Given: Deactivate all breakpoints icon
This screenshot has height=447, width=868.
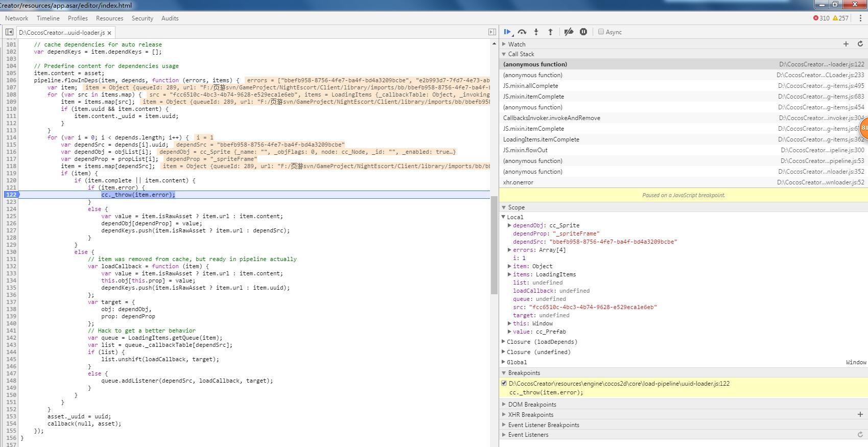Looking at the screenshot, I should pyautogui.click(x=569, y=32).
